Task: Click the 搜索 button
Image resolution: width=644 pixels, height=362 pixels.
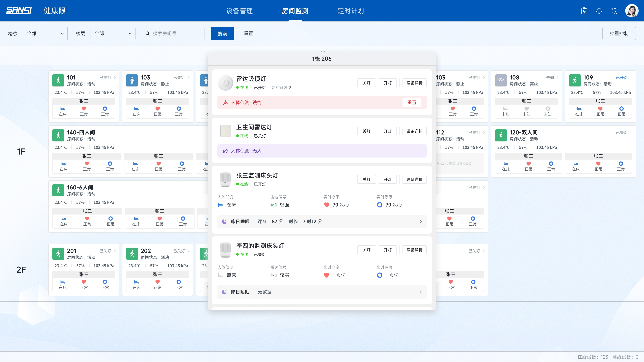Action: click(x=222, y=34)
